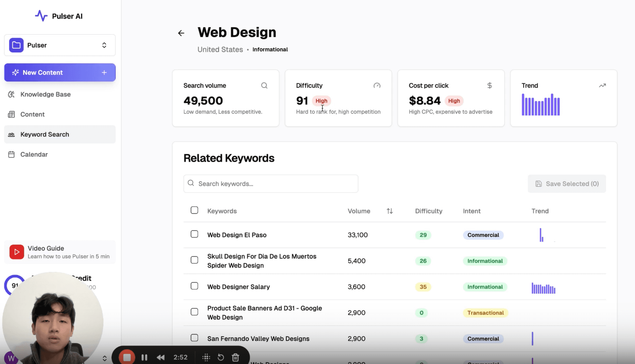The height and width of the screenshot is (364, 635).
Task: Click the rewind recording icon
Action: click(x=161, y=357)
